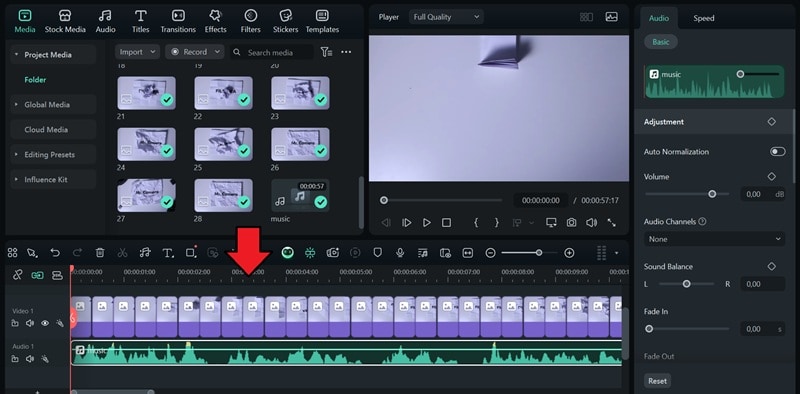
Task: Expand the Editing Presets section
Action: pos(16,155)
